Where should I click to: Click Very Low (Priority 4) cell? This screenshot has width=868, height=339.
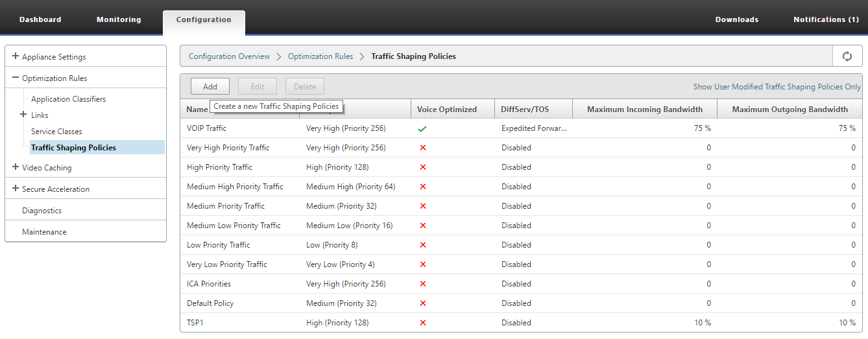(x=340, y=264)
